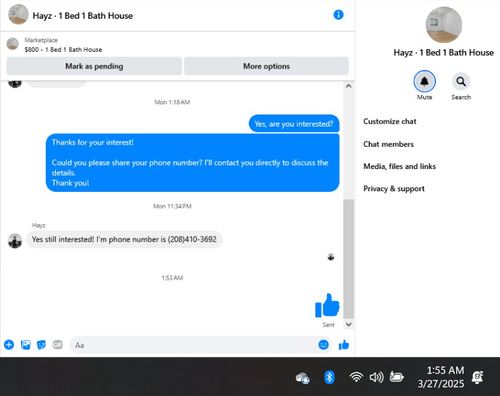Image resolution: width=500 pixels, height=396 pixels.
Task: Click the right panel Hayz · 1 Bed 1 Bath House title
Action: click(x=444, y=53)
